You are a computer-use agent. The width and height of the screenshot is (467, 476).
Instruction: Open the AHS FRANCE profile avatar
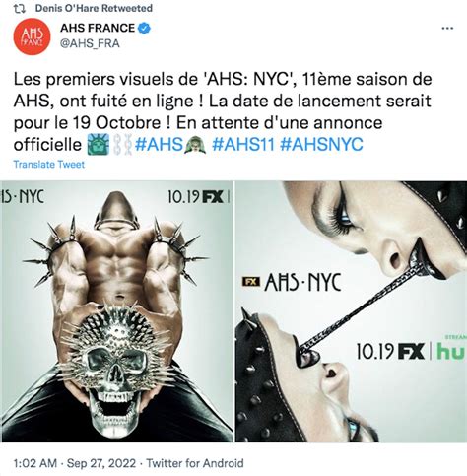[32, 36]
